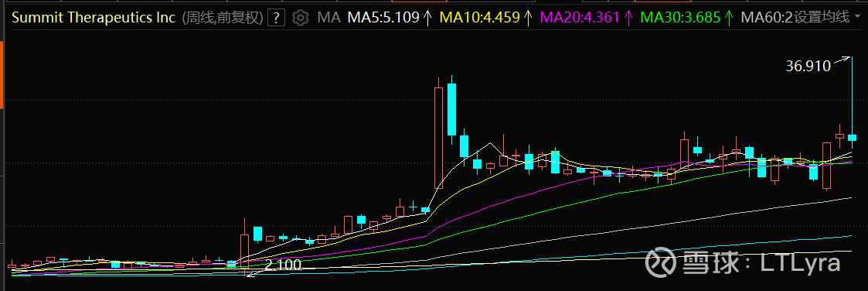Click the white MA5 up arrow

coord(427,19)
